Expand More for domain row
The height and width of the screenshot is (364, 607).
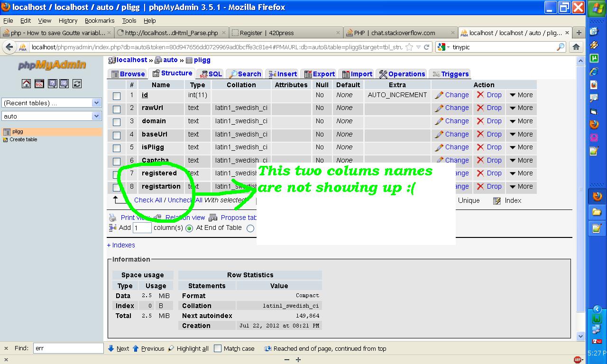521,121
